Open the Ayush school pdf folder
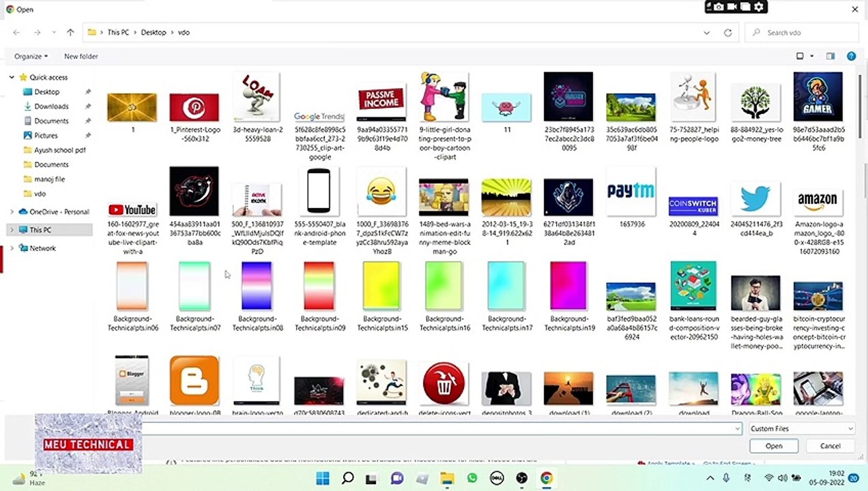868x491 pixels. (x=59, y=150)
